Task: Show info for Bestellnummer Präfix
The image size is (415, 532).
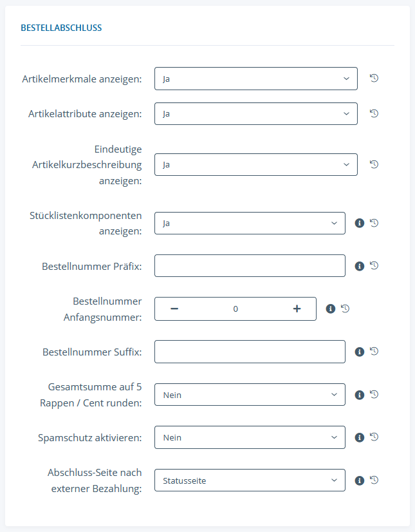Action: 360,266
